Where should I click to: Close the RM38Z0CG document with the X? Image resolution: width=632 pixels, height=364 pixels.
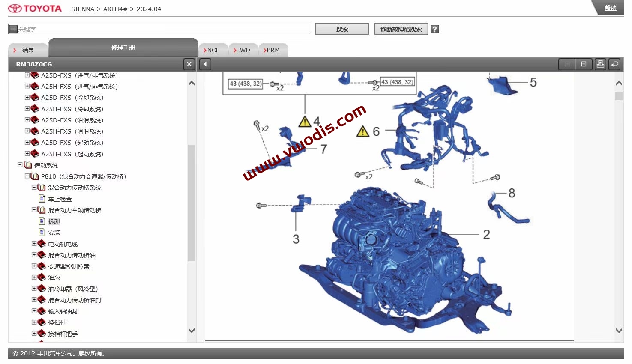(189, 64)
